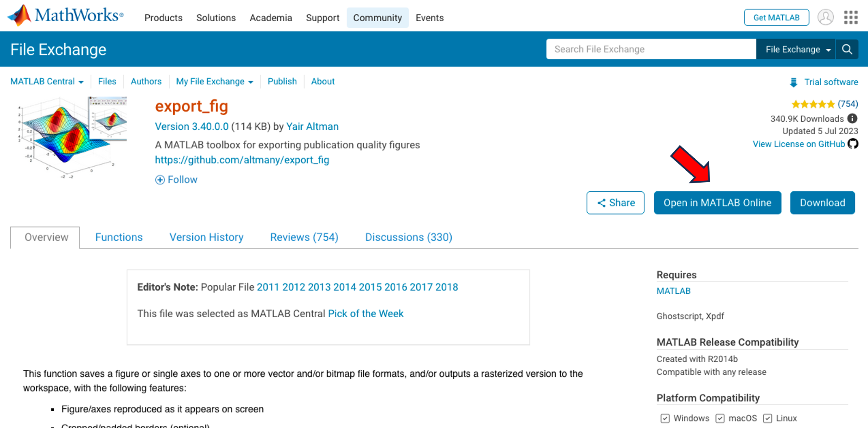
Task: Click the Follow plus icon
Action: (160, 180)
